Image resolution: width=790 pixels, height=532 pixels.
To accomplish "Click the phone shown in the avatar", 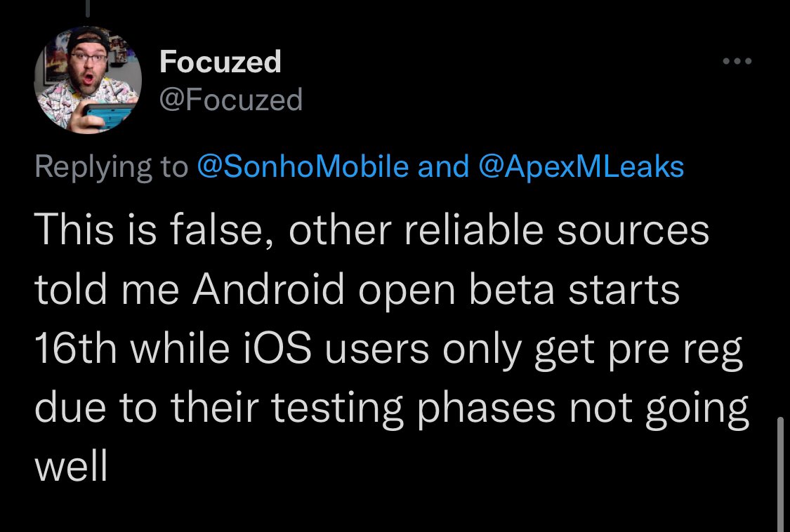I will 107,117.
